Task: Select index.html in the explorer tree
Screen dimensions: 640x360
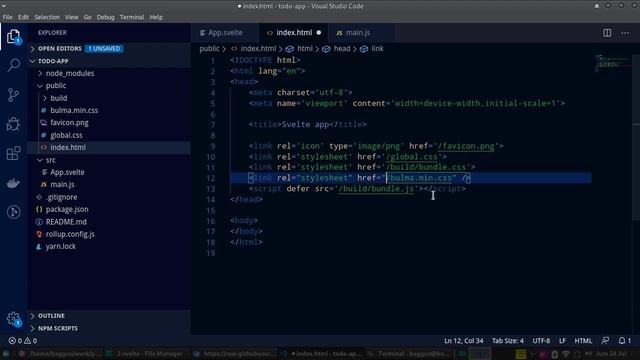Action: click(x=109, y=147)
